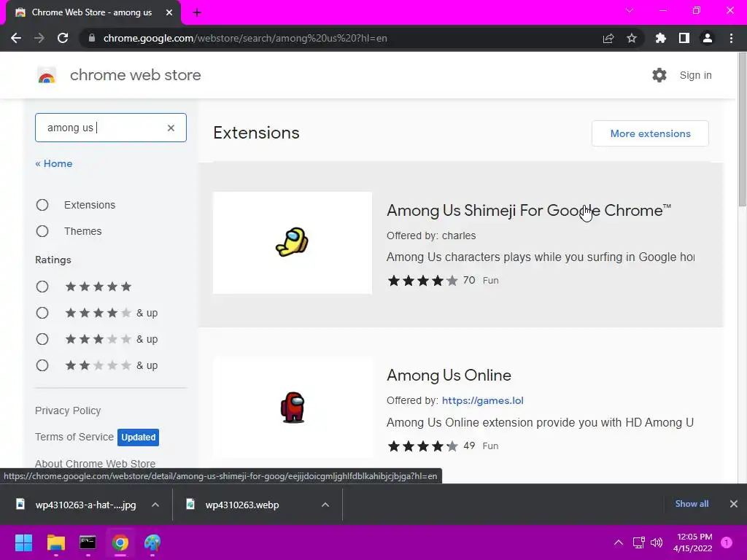
Task: Filter results to Extensions only
Action: [42, 205]
